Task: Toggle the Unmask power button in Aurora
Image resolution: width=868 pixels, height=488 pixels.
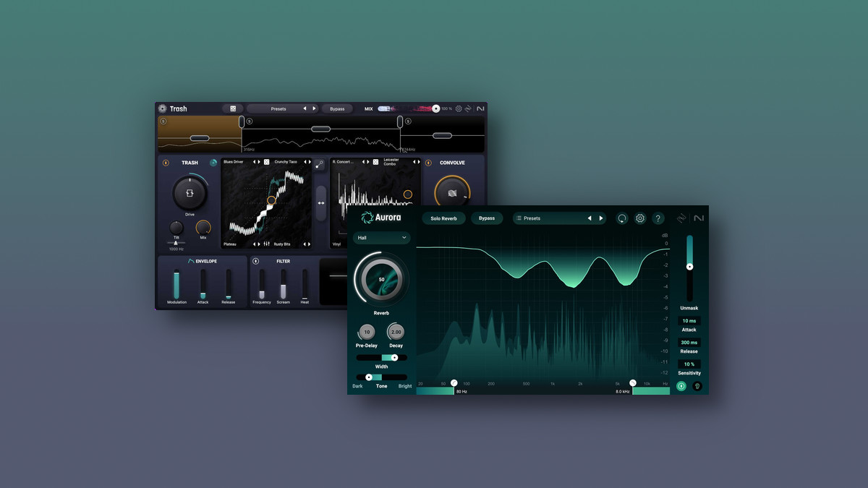Action: click(681, 386)
